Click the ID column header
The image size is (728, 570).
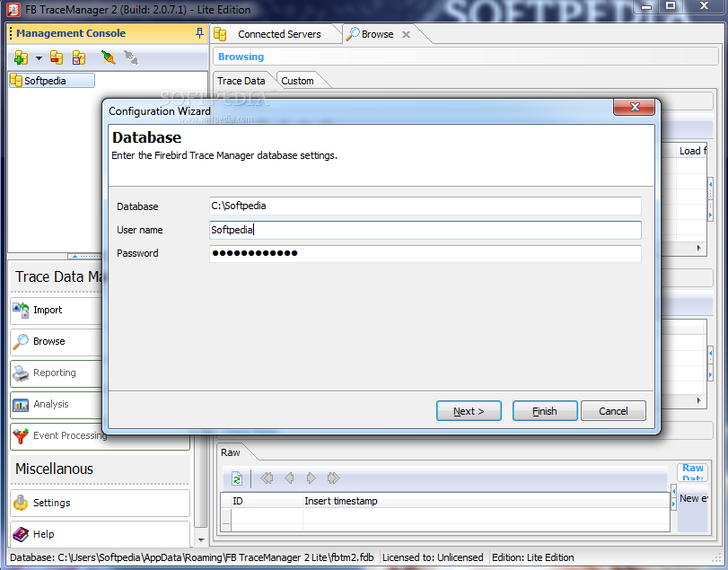pos(267,501)
